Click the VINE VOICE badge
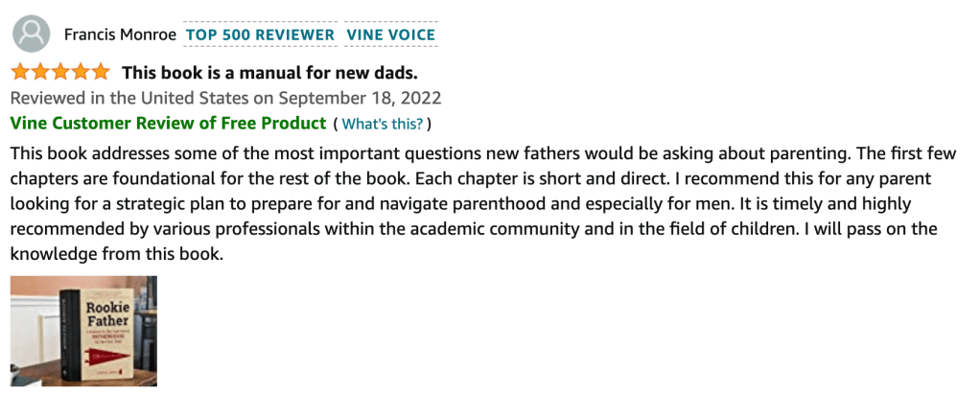The height and width of the screenshot is (394, 980). 391,35
